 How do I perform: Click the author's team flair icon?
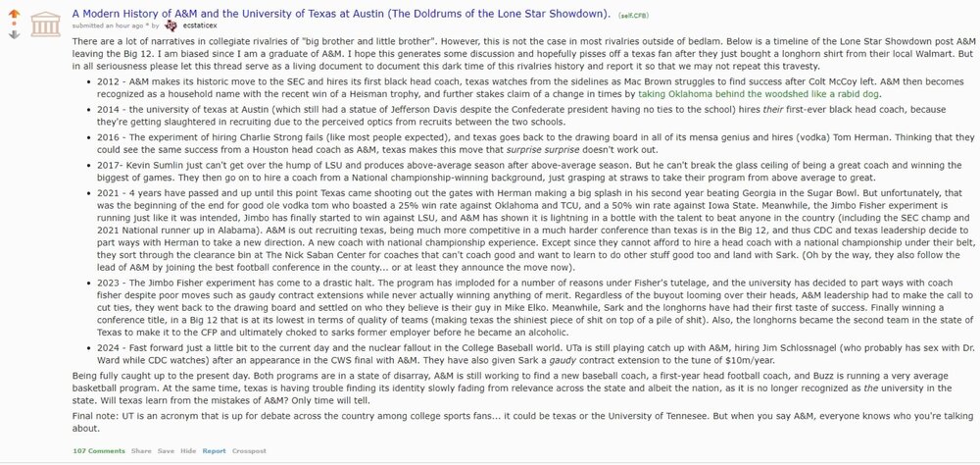click(172, 25)
